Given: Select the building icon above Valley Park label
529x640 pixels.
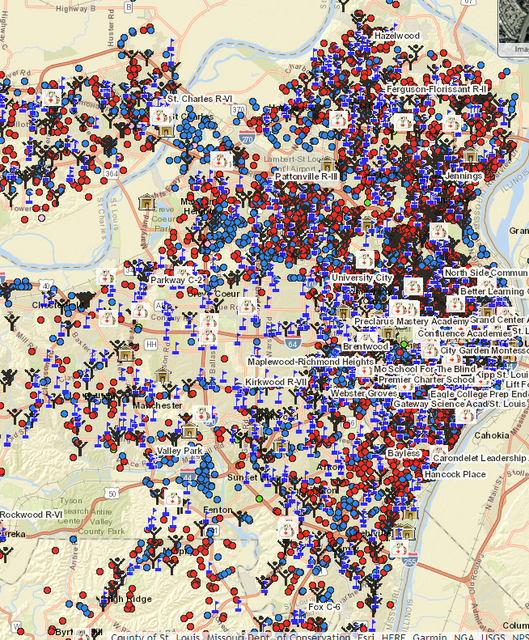Looking at the screenshot, I should (x=189, y=431).
